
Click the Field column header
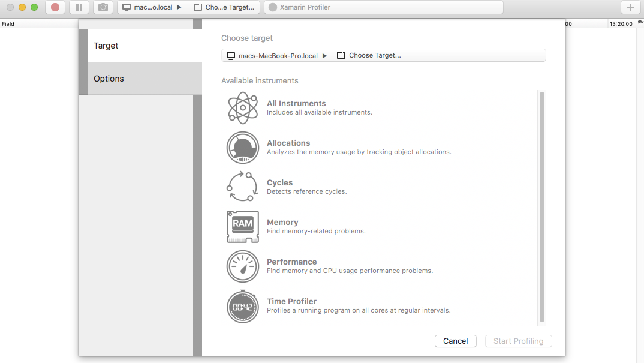[x=8, y=24]
